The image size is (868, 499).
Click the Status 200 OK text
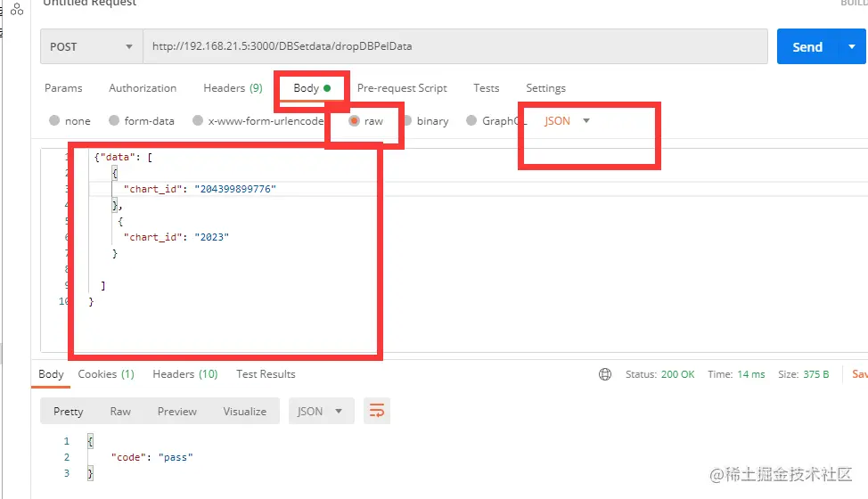coord(659,374)
